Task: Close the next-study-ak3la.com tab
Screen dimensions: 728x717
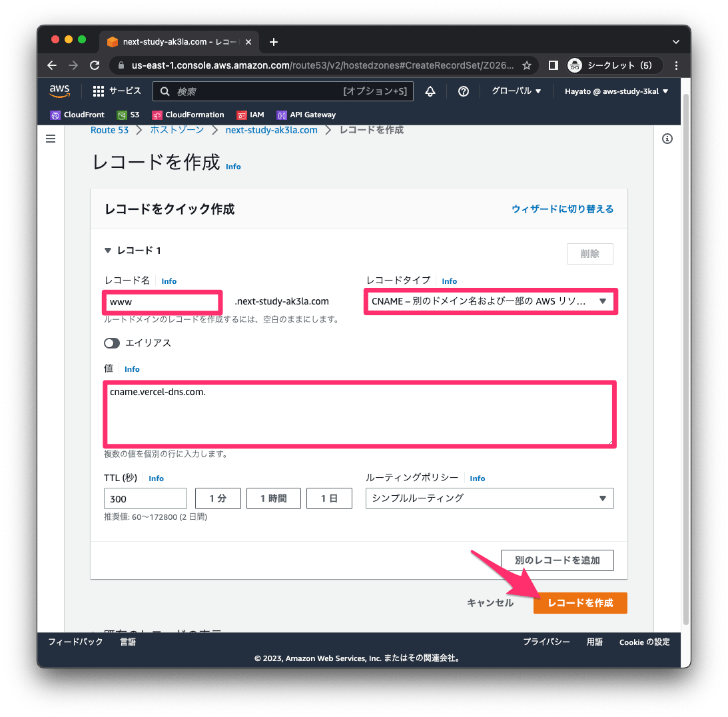Action: pyautogui.click(x=248, y=42)
